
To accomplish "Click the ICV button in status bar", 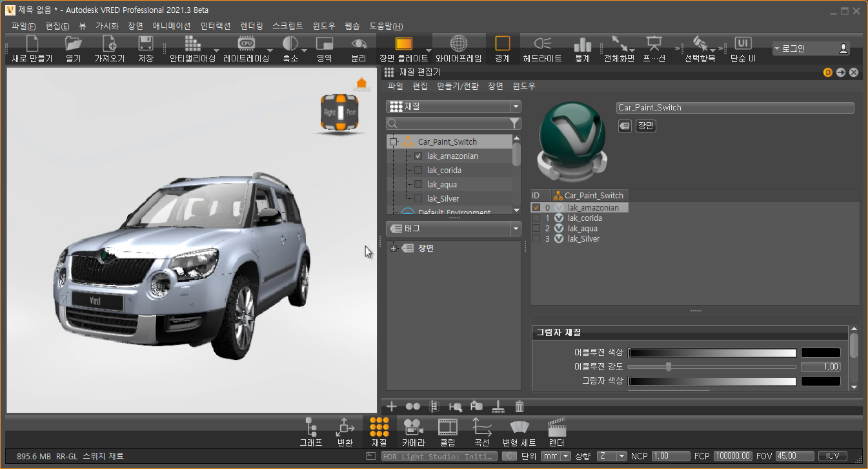I will (x=832, y=456).
